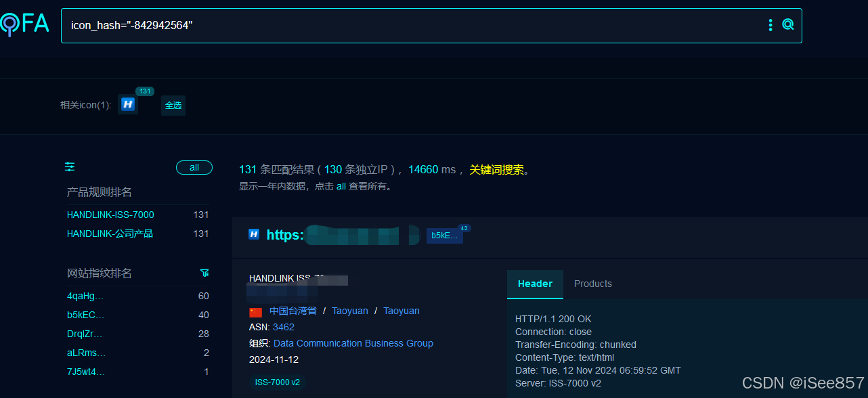Click the Server: ISS-7000 v2 header line
Image resolution: width=868 pixels, height=398 pixels.
[558, 383]
